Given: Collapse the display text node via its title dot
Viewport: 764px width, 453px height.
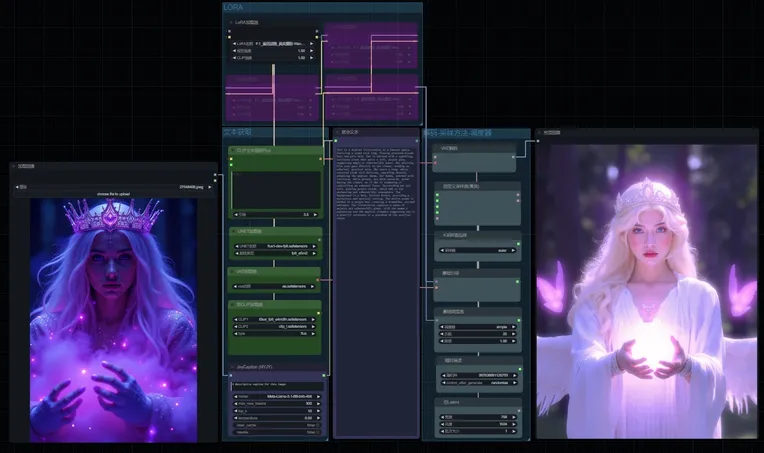Looking at the screenshot, I should (339, 132).
